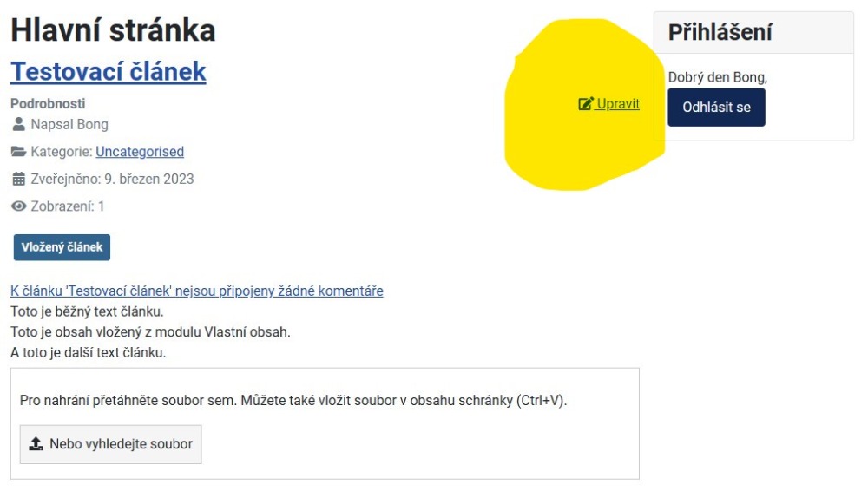Image resolution: width=868 pixels, height=491 pixels.
Task: Click the Podrobnosti details label
Action: click(48, 103)
